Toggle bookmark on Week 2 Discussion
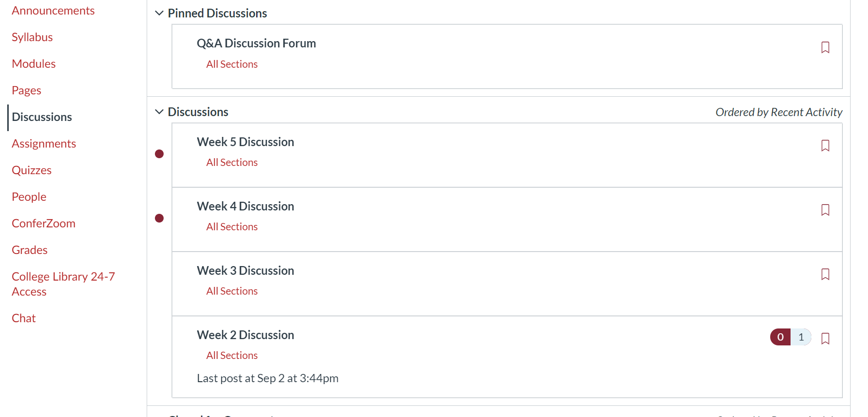Screen dimensions: 868x417 (825, 339)
